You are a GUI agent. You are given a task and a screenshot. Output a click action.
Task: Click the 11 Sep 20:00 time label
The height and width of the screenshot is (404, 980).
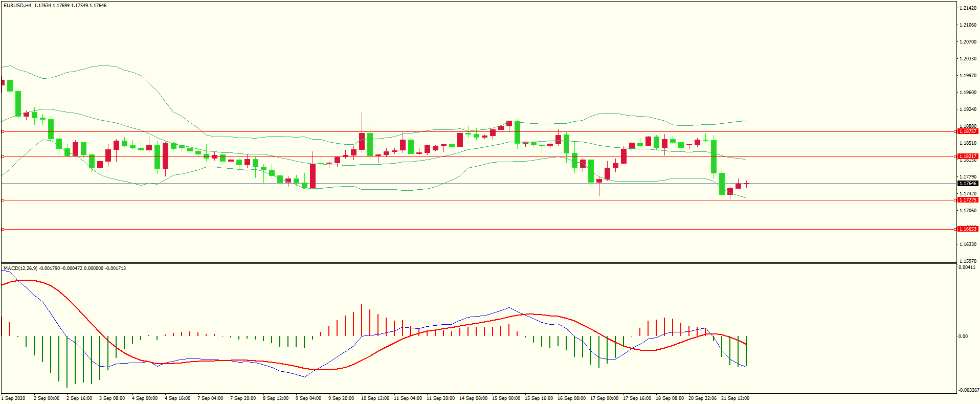coord(440,398)
